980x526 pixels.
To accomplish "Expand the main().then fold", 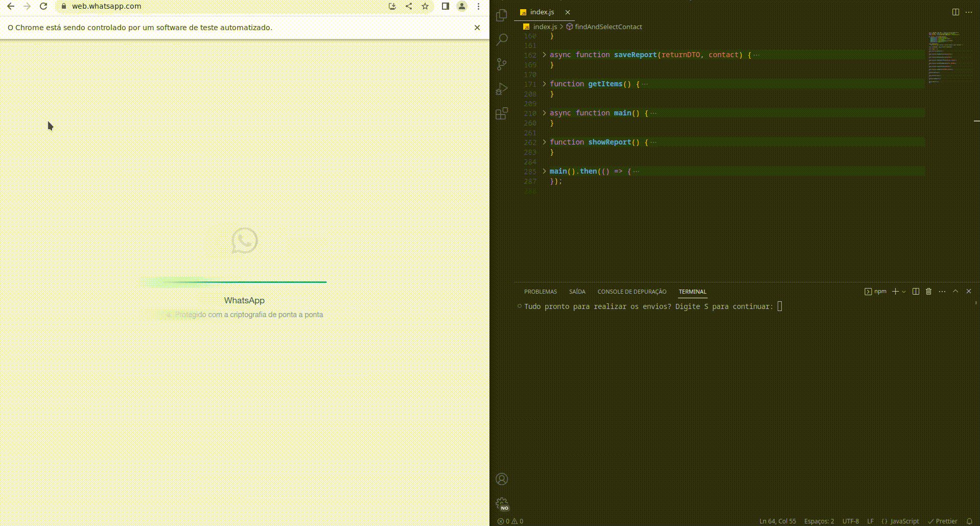I will point(544,171).
